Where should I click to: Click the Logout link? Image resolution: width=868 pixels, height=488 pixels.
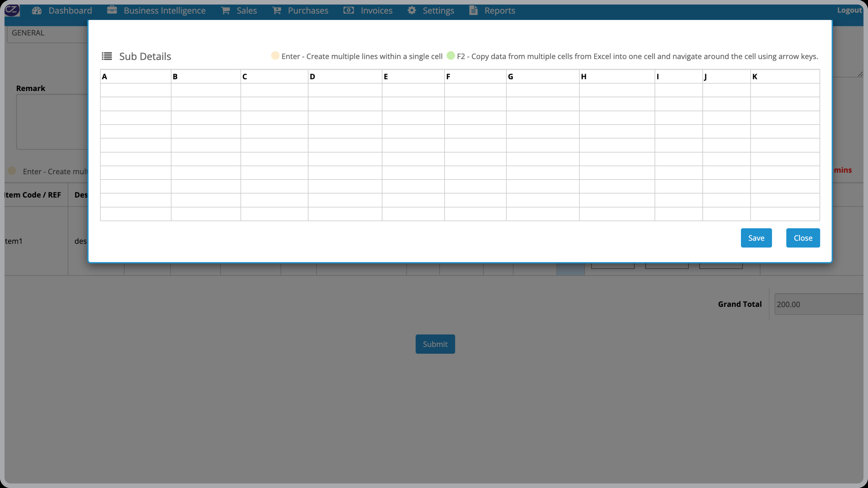[849, 10]
